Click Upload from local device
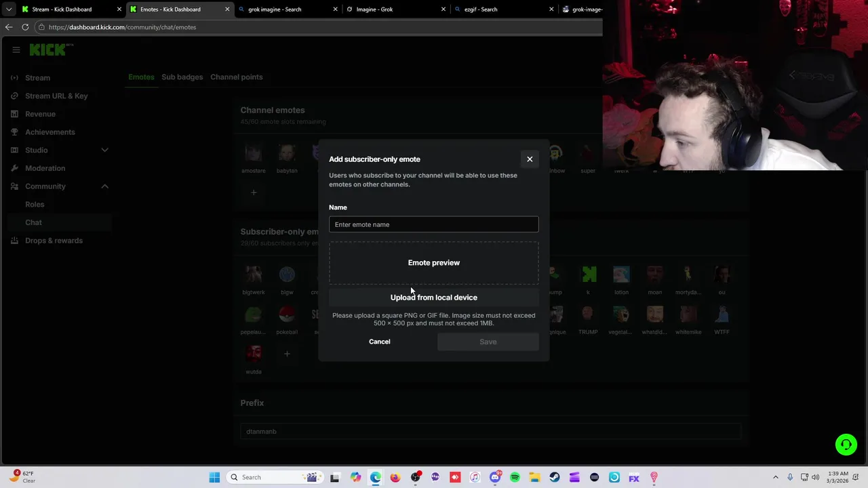The width and height of the screenshot is (868, 488). [434, 298]
